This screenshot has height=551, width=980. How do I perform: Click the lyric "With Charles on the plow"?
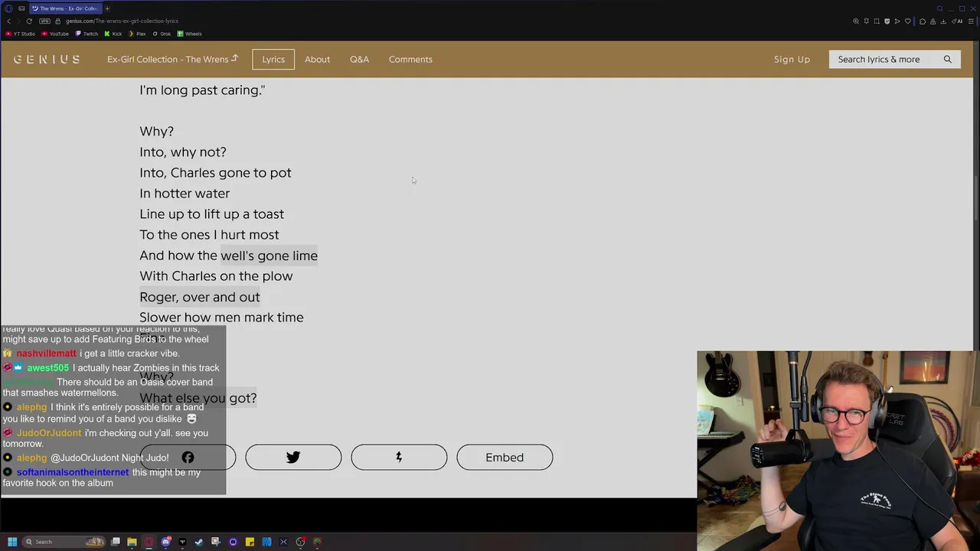(216, 276)
